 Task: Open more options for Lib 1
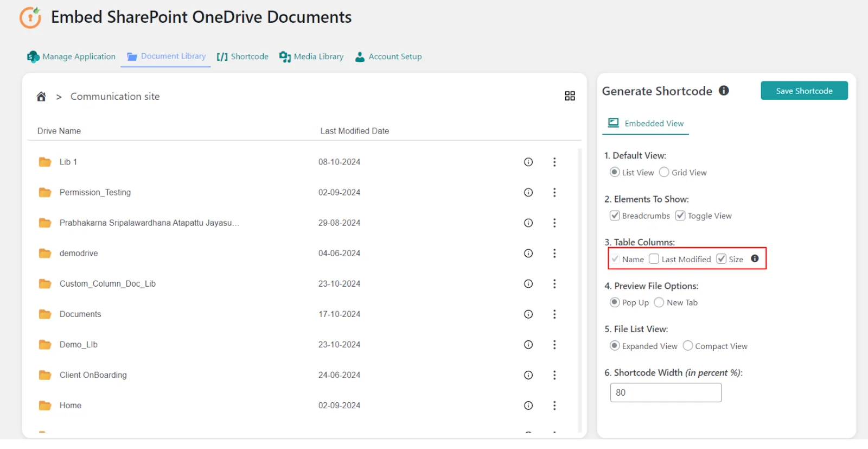(554, 162)
